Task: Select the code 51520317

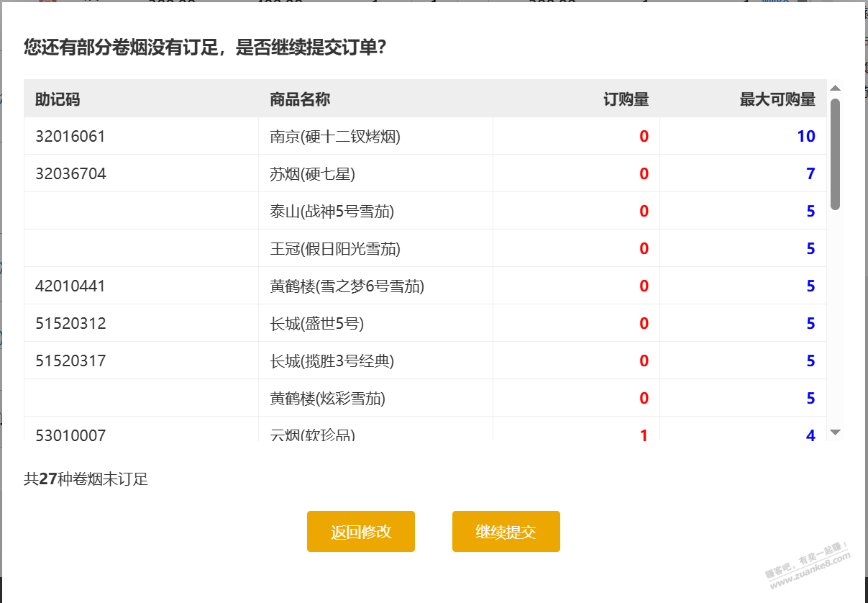Action: (70, 361)
